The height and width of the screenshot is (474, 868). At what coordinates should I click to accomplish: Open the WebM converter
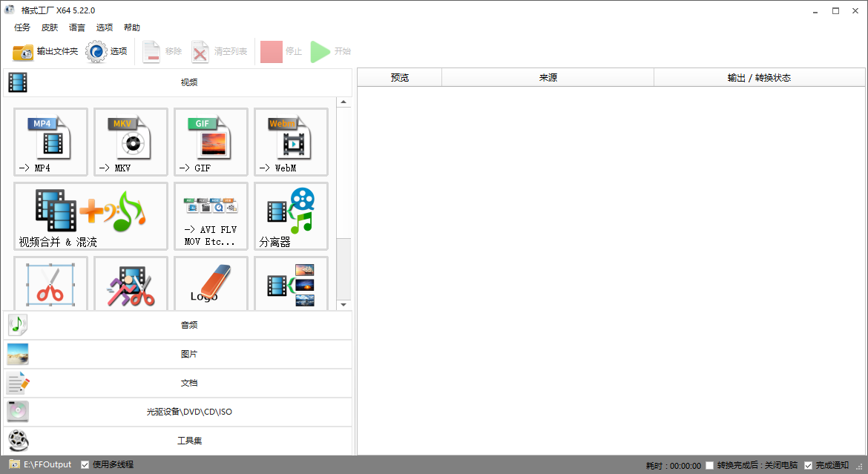tap(290, 142)
